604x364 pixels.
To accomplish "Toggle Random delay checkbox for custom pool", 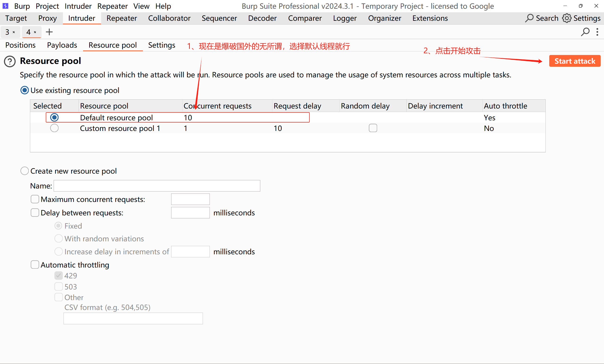I will coord(373,128).
